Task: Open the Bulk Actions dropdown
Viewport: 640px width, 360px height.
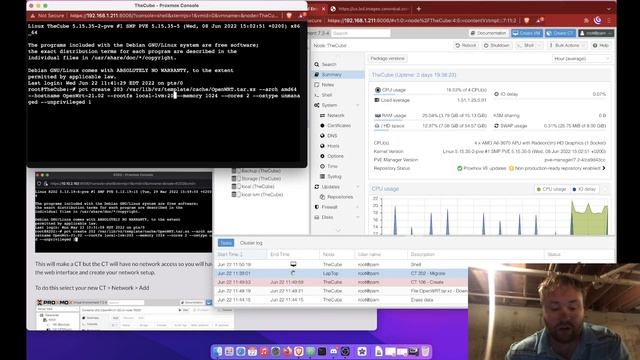Action: tap(567, 45)
